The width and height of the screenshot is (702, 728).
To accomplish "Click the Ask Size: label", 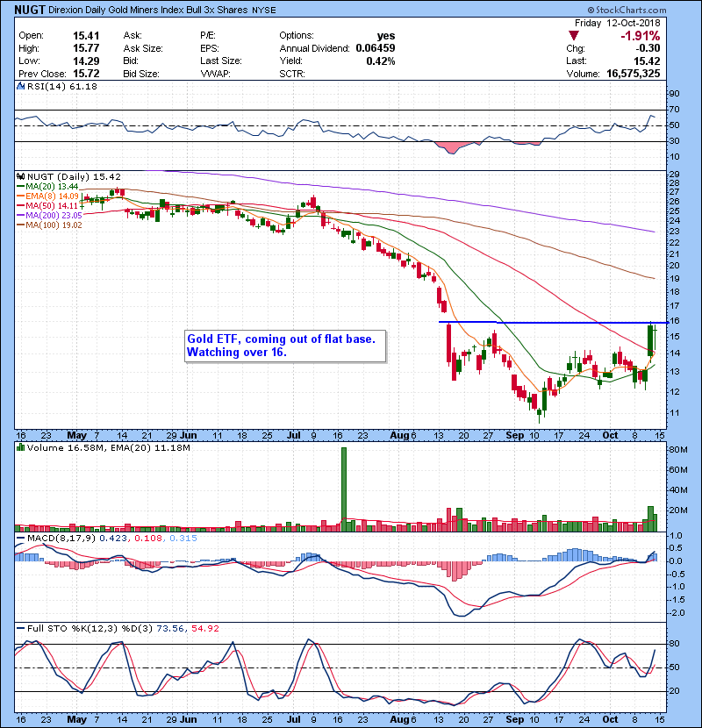I will pos(143,48).
